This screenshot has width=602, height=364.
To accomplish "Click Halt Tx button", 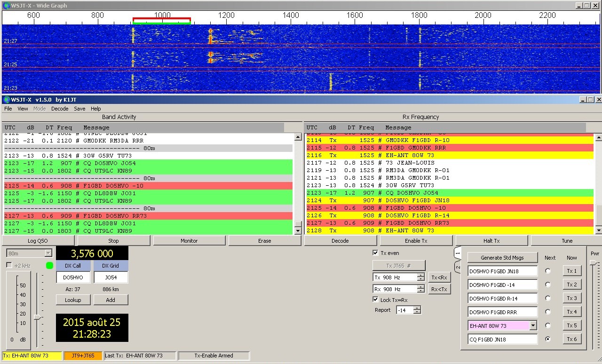I will [x=491, y=241].
